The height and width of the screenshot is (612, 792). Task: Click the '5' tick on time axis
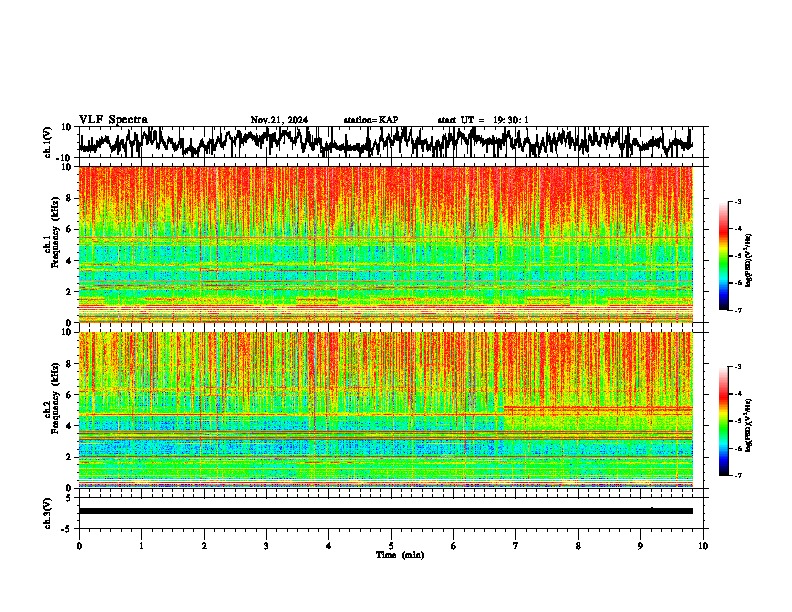tap(391, 546)
